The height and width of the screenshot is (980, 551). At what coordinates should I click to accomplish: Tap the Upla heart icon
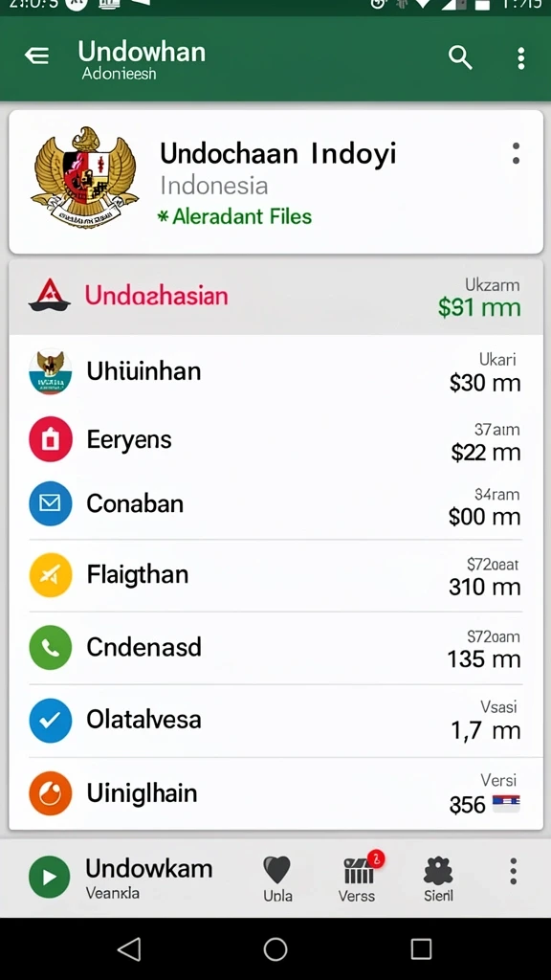point(276,870)
